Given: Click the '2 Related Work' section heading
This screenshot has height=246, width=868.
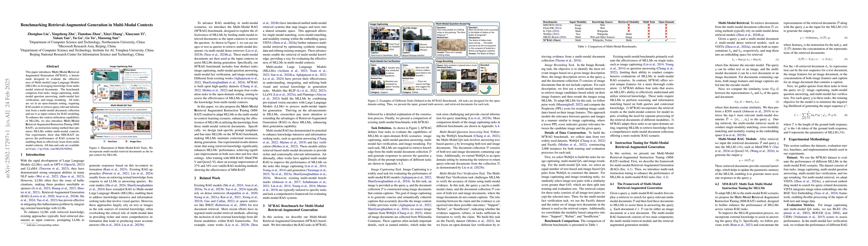Looking at the screenshot, I should 207,178.
